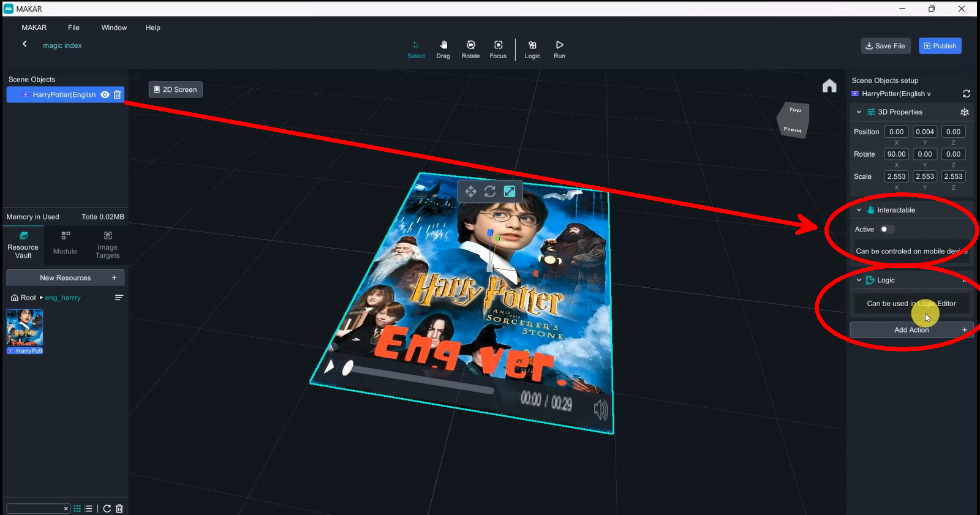Open the File menu

(73, 28)
